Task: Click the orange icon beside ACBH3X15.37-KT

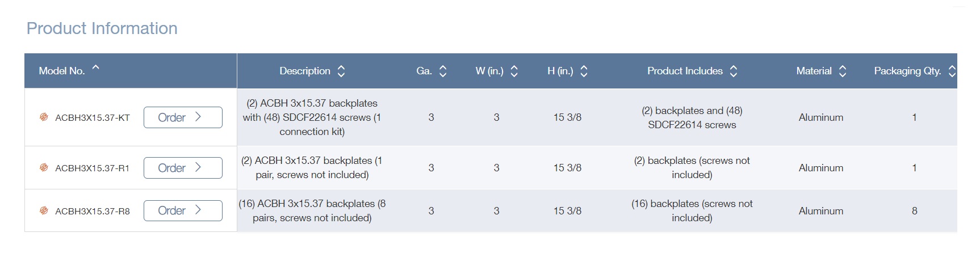Action: point(44,117)
